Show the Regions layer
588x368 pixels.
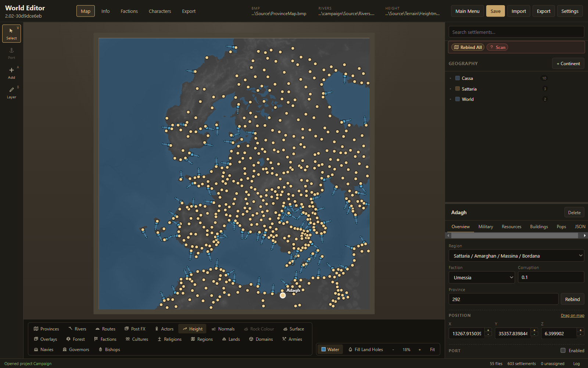coord(202,339)
